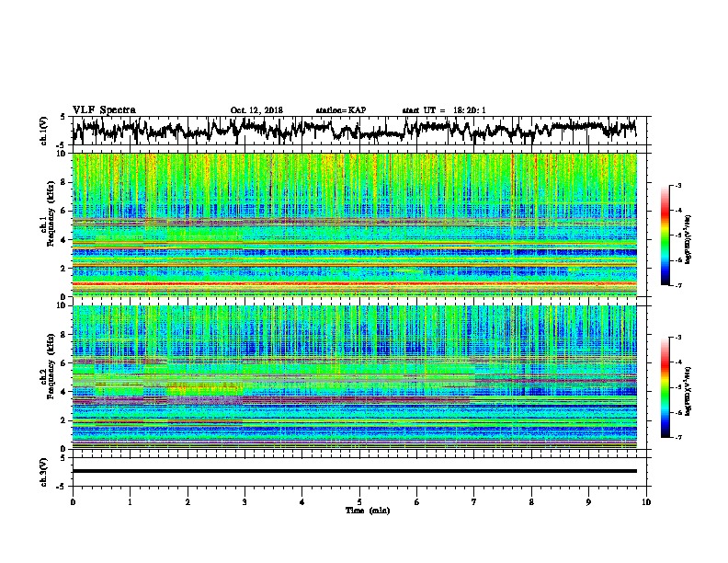The height and width of the screenshot is (563, 728).
Task: Click the log(PSD) label beside ch.1 color bar
Action: [x=688, y=239]
